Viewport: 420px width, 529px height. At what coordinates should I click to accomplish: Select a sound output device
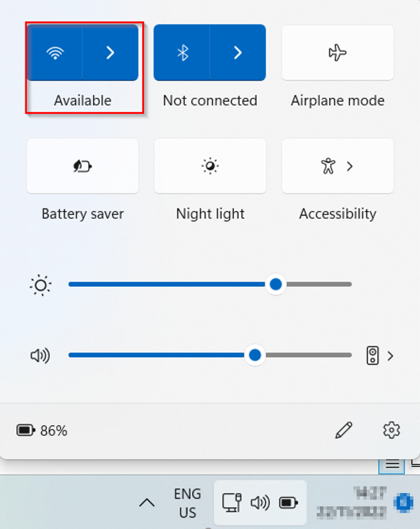pos(380,356)
